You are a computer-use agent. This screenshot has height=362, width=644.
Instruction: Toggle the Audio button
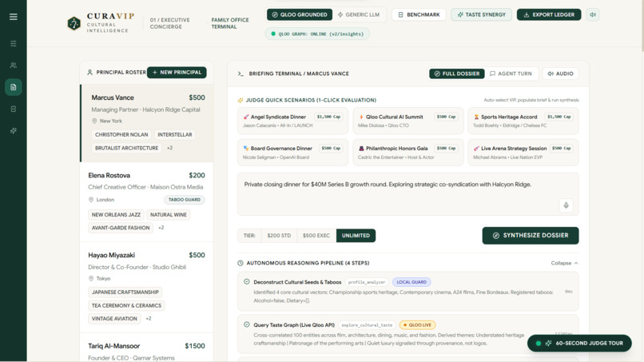tap(560, 74)
